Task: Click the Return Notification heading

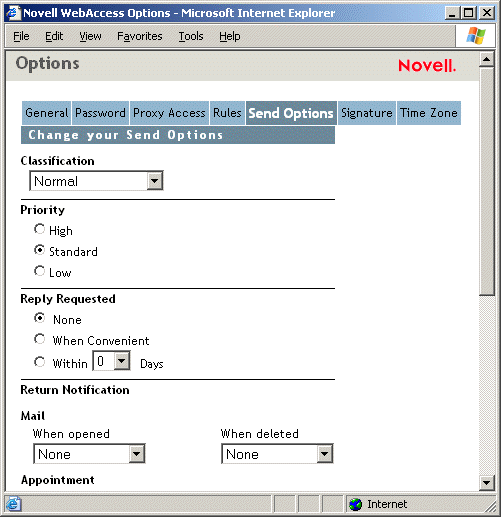Action: click(x=75, y=390)
